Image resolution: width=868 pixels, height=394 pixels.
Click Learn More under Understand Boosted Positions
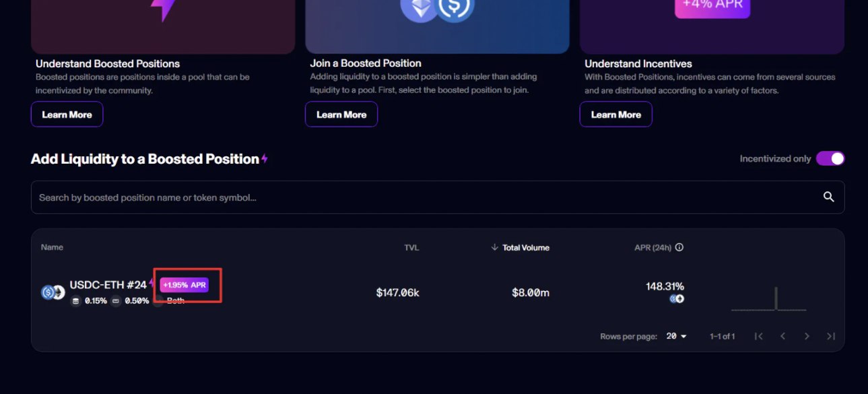(x=67, y=114)
